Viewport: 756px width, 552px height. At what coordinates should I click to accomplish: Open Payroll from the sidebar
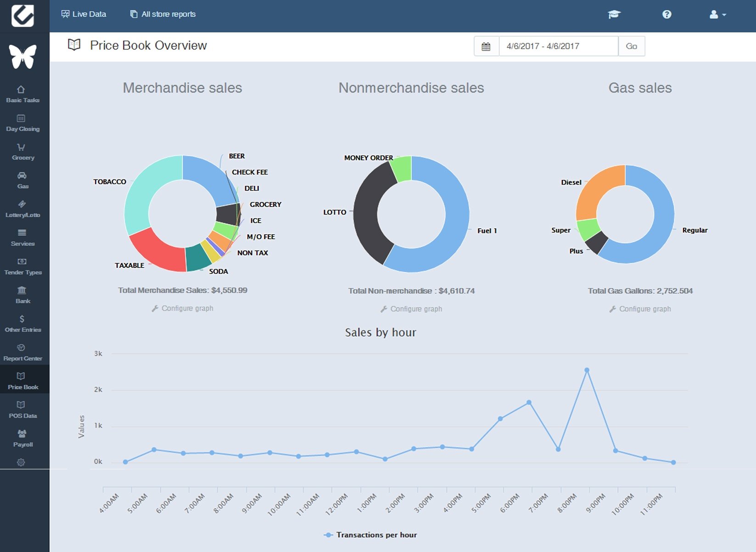coord(22,439)
